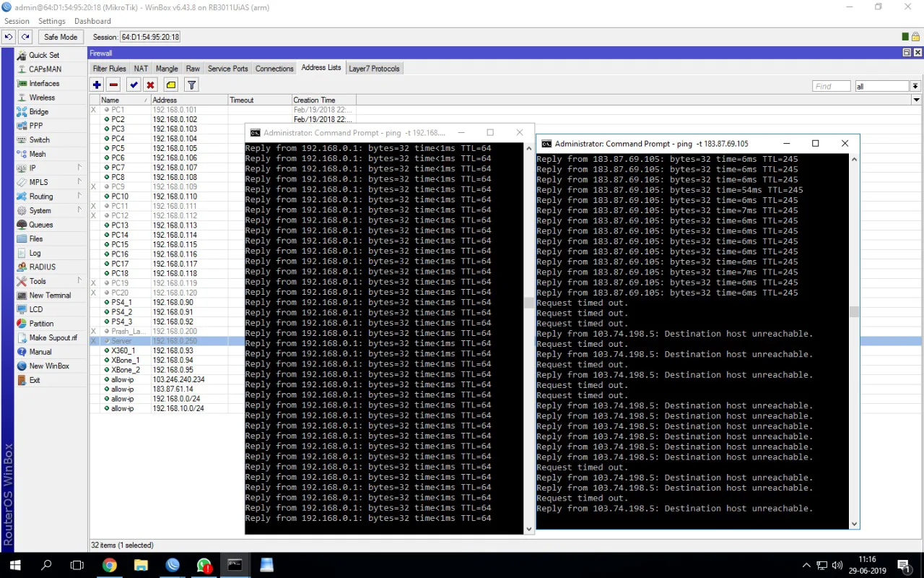Open Mesh in sidebar
The height and width of the screenshot is (578, 924).
(38, 154)
